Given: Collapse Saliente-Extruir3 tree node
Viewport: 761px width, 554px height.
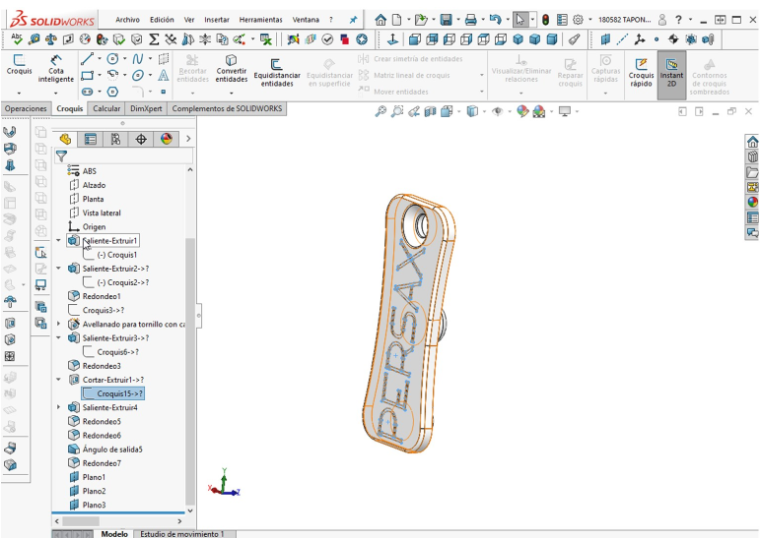Looking at the screenshot, I should [x=59, y=337].
